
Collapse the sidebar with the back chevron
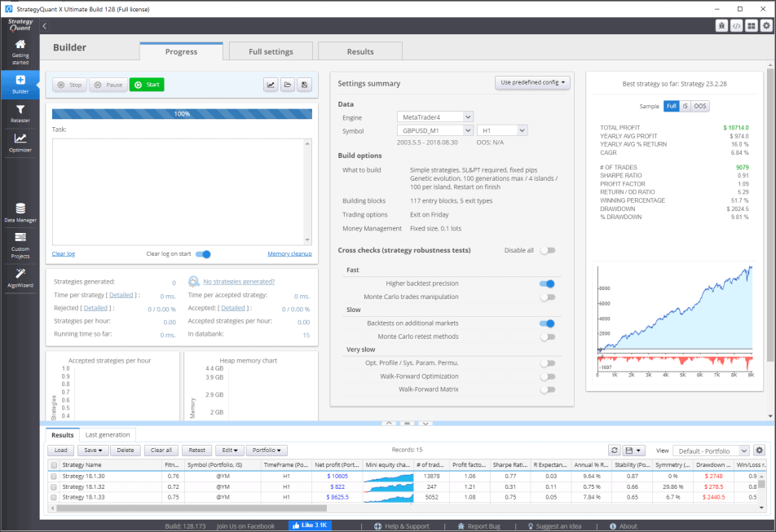[x=45, y=26]
